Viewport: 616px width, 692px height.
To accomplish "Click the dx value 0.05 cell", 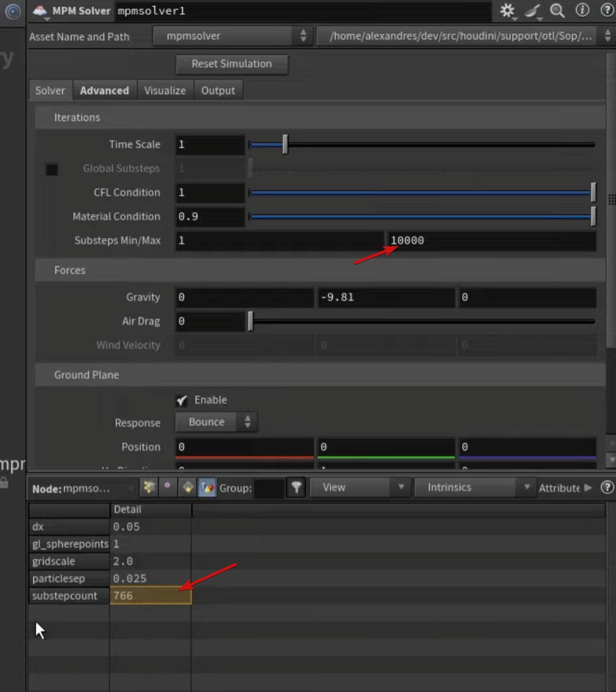I will point(150,526).
